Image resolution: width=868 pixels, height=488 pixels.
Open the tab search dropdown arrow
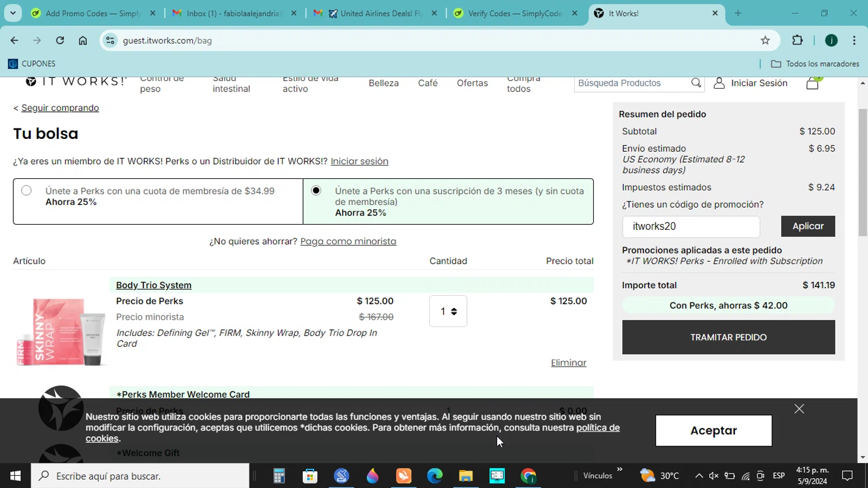(x=13, y=13)
